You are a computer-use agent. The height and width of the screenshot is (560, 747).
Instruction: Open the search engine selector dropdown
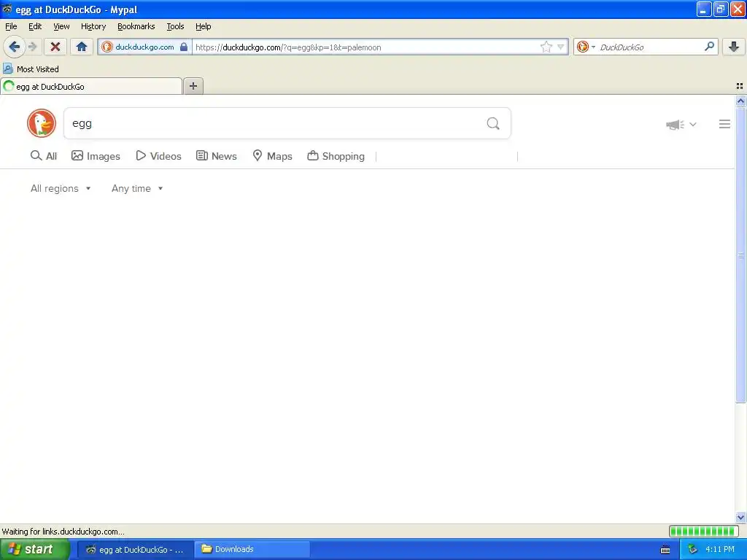(586, 47)
